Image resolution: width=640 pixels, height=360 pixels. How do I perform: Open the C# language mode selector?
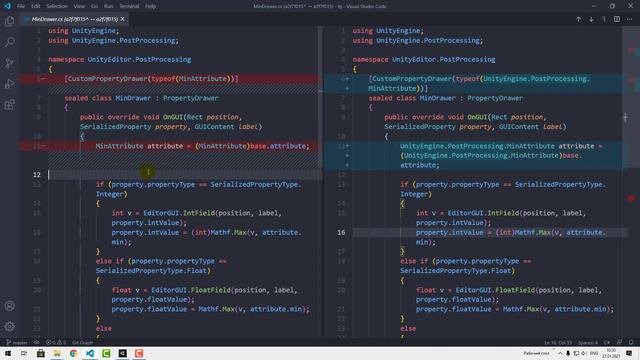click(607, 342)
